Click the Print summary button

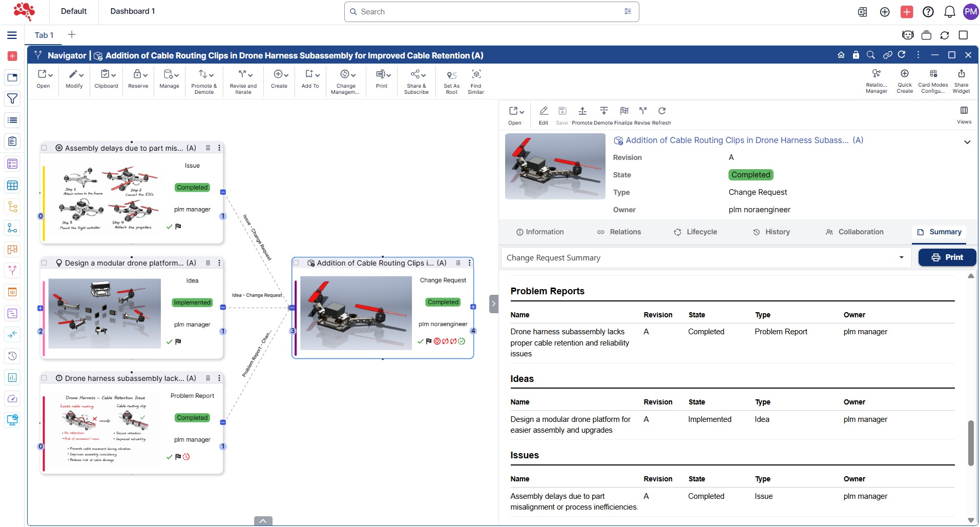[947, 257]
